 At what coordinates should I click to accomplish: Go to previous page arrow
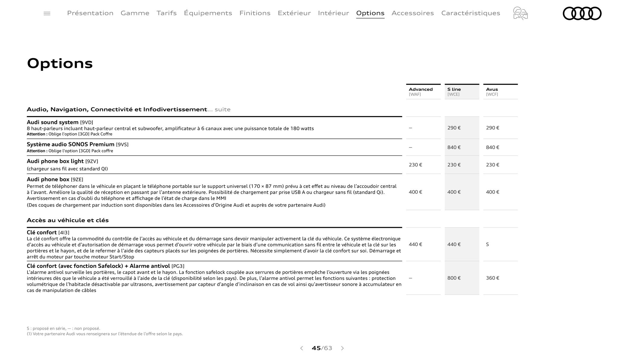pos(301,348)
